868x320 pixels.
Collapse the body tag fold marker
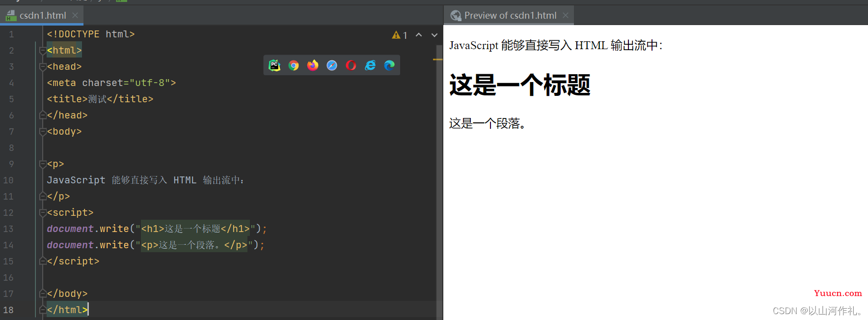click(43, 131)
